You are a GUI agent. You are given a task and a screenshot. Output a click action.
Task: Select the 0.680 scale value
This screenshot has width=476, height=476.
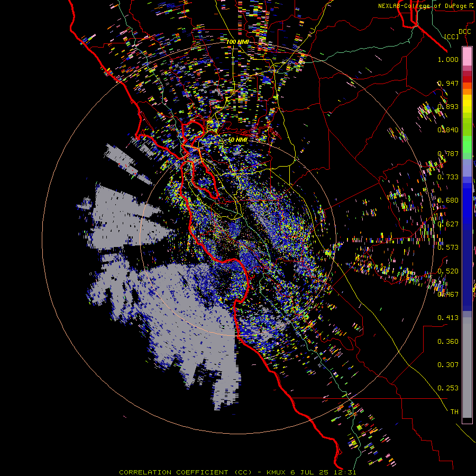448,200
